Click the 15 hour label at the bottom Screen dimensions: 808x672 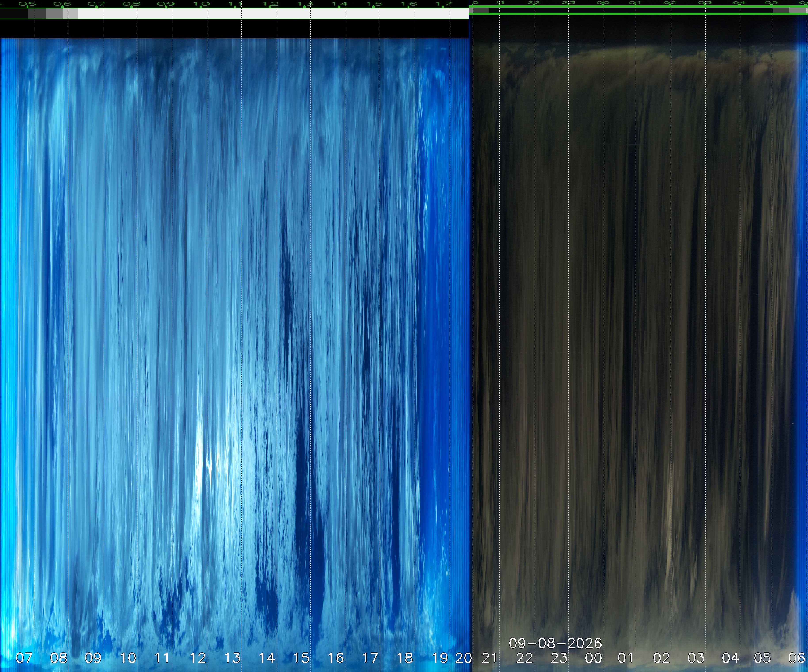tap(301, 658)
